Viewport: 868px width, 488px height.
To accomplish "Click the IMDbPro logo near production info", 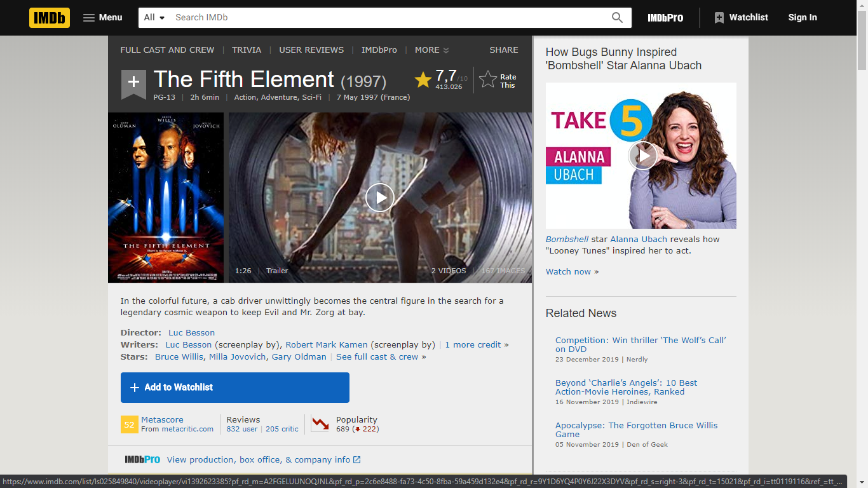I will click(142, 459).
